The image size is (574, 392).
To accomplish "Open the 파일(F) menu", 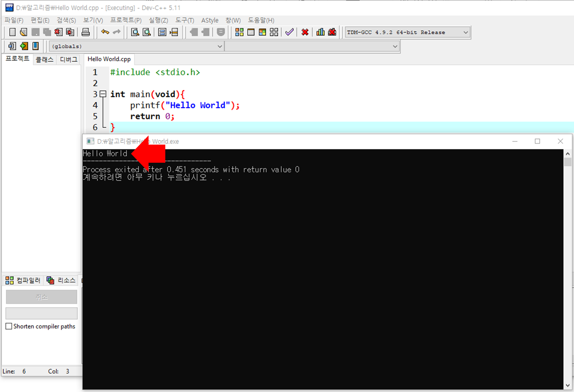I will [x=14, y=20].
